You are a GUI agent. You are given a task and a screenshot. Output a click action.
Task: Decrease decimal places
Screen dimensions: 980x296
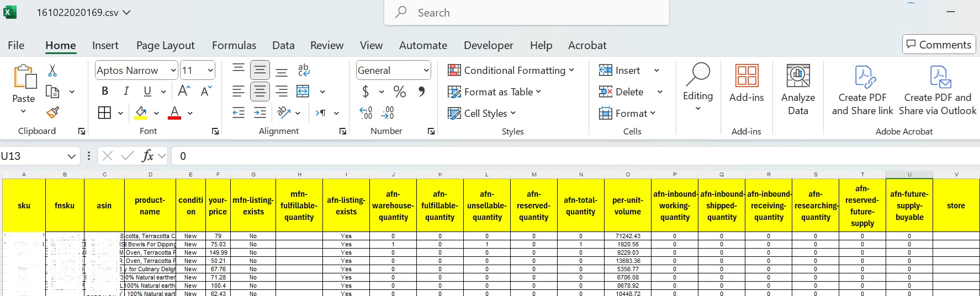click(388, 113)
